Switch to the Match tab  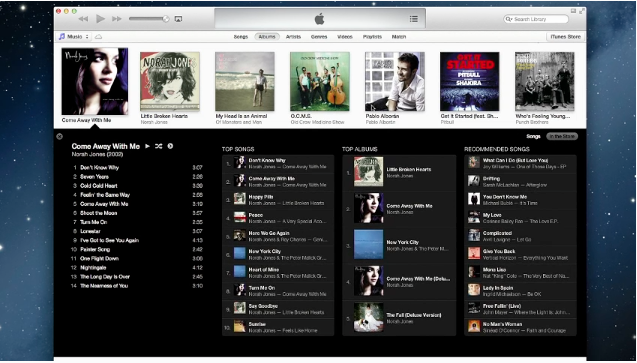pyautogui.click(x=399, y=37)
